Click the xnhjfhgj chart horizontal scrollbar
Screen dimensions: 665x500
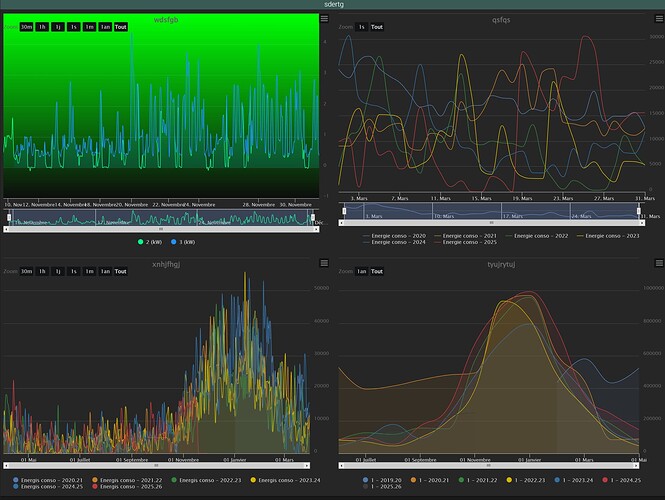pos(155,465)
